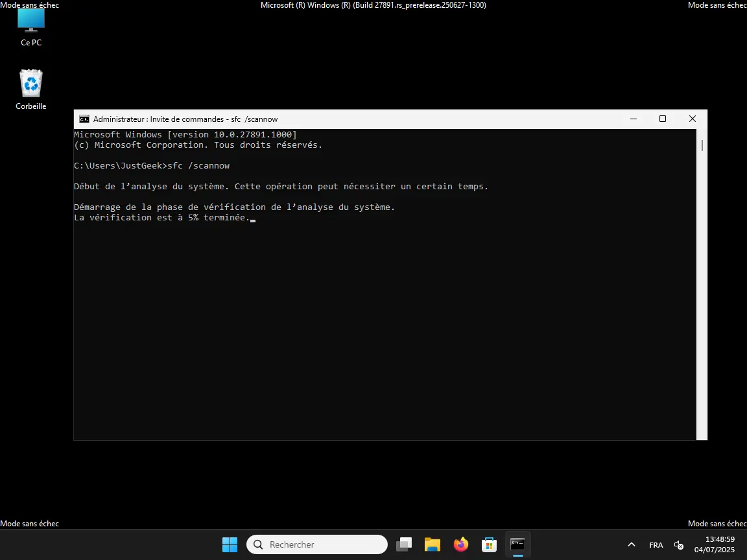Open the muted volume tray icon

pos(679,544)
